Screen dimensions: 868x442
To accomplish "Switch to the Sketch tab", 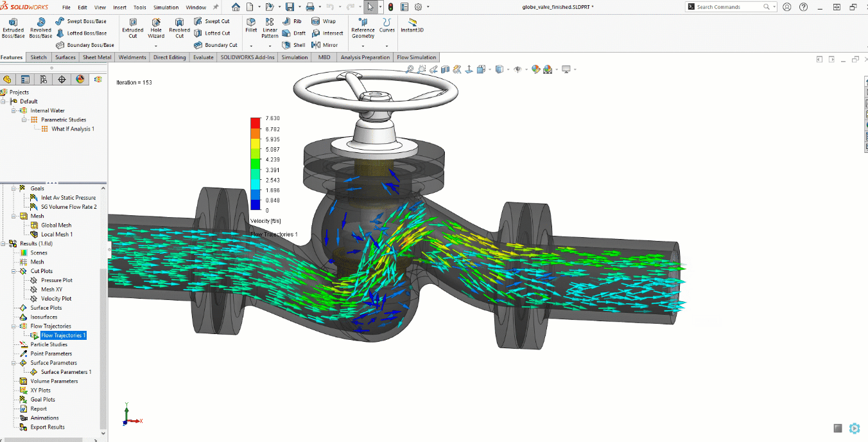I will click(39, 57).
